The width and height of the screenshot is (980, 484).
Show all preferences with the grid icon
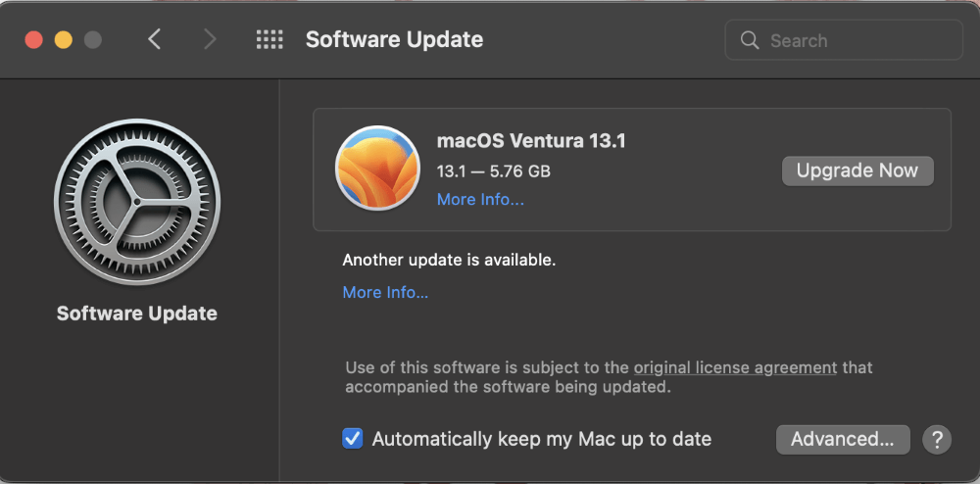tap(269, 40)
